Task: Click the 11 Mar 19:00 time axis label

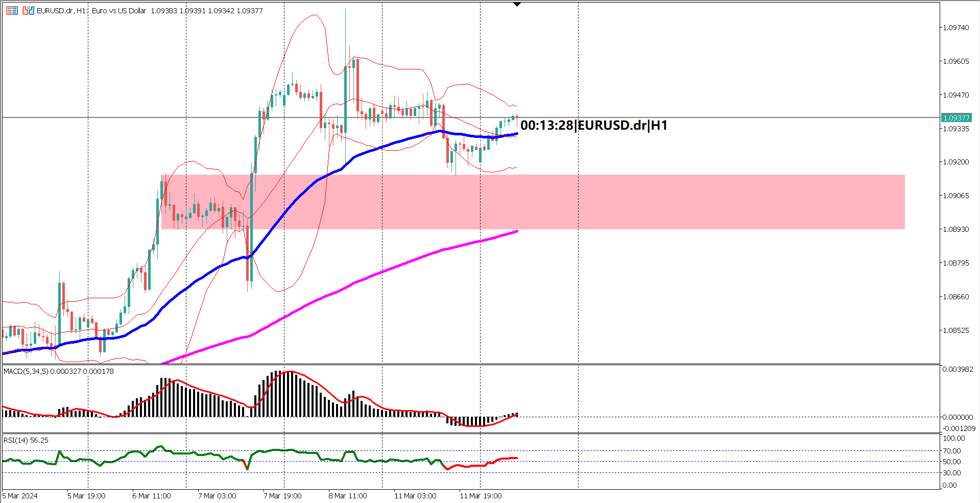Action: (x=481, y=495)
